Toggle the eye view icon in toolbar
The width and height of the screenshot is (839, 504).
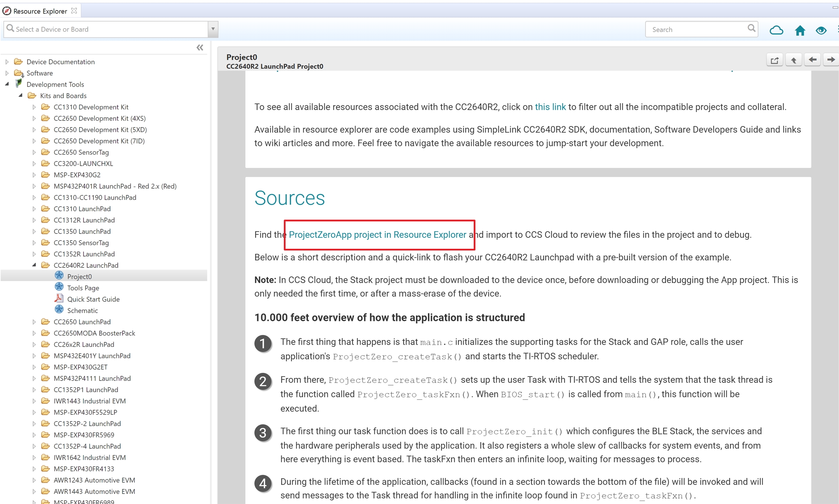point(821,30)
